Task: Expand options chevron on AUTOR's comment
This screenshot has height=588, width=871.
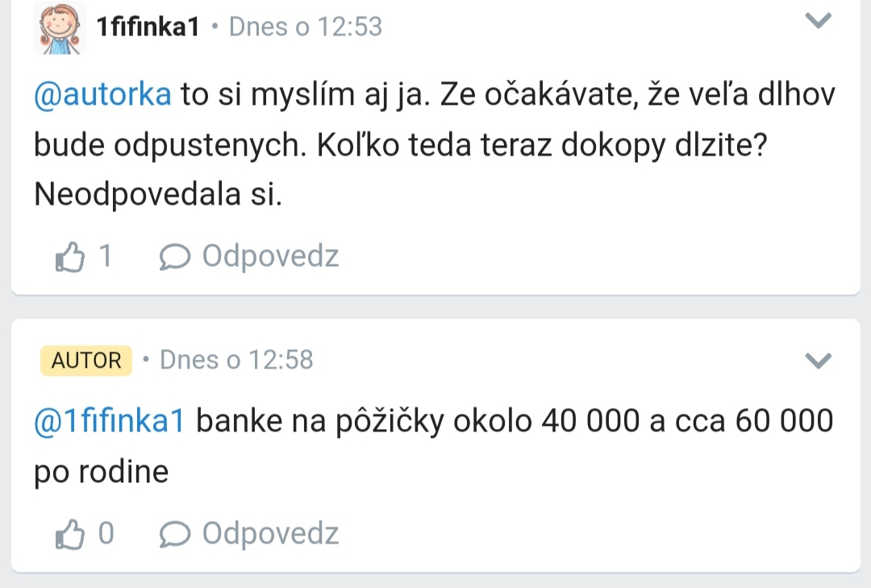Action: click(819, 361)
